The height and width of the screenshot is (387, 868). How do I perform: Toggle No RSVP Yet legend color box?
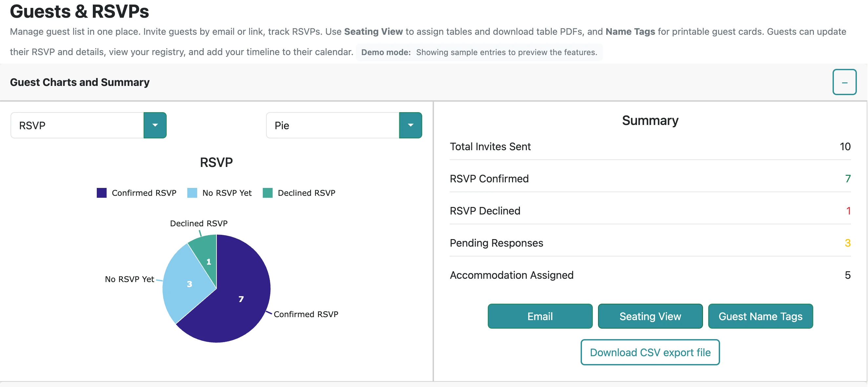click(192, 193)
